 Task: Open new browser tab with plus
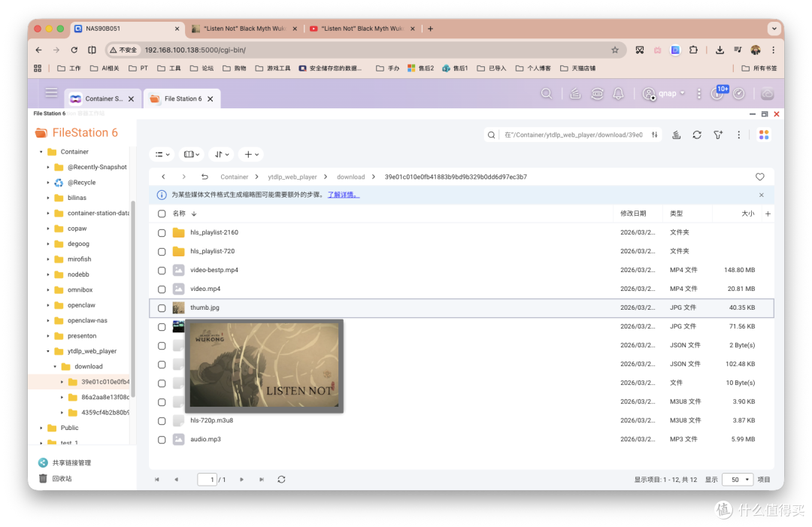[x=430, y=29]
